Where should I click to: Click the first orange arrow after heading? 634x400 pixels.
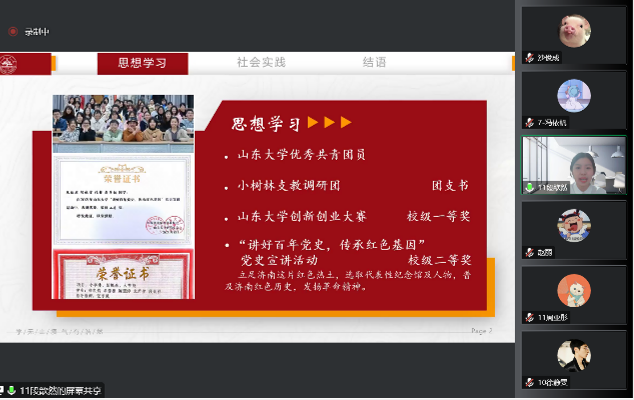(313, 123)
